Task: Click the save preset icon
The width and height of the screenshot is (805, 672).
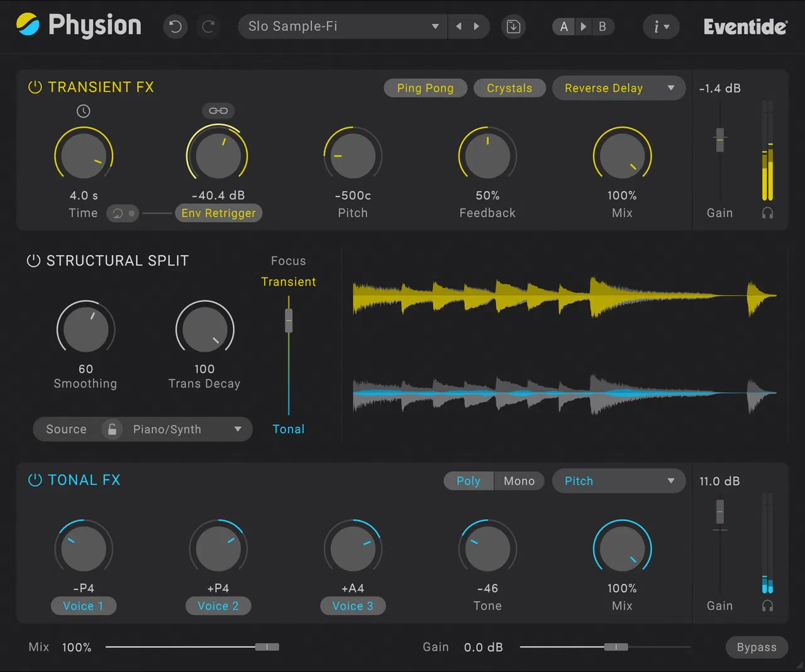Action: coord(513,26)
